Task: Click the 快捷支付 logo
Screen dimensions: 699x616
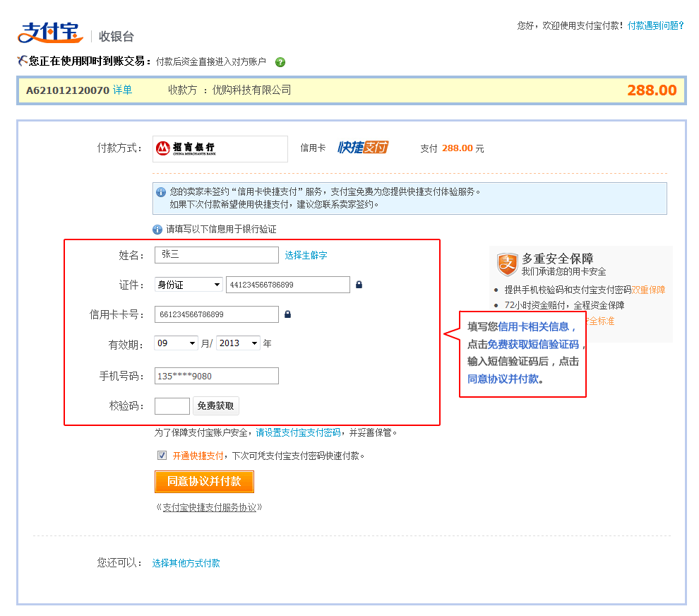Action: pyautogui.click(x=363, y=148)
